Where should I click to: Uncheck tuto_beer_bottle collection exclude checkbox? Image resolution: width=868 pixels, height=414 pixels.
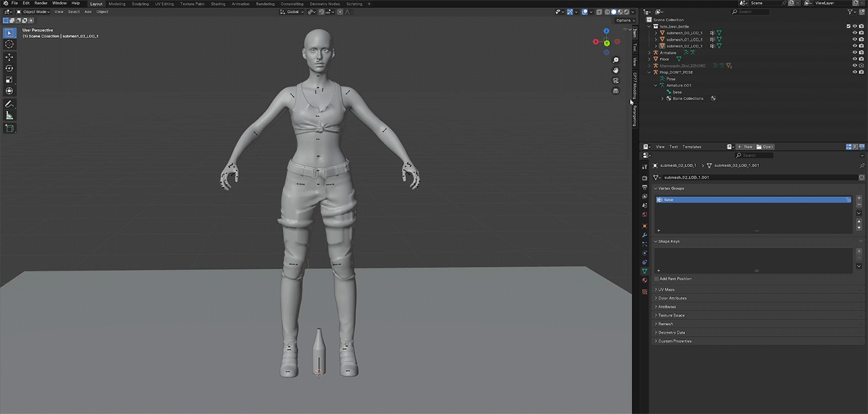click(x=848, y=26)
